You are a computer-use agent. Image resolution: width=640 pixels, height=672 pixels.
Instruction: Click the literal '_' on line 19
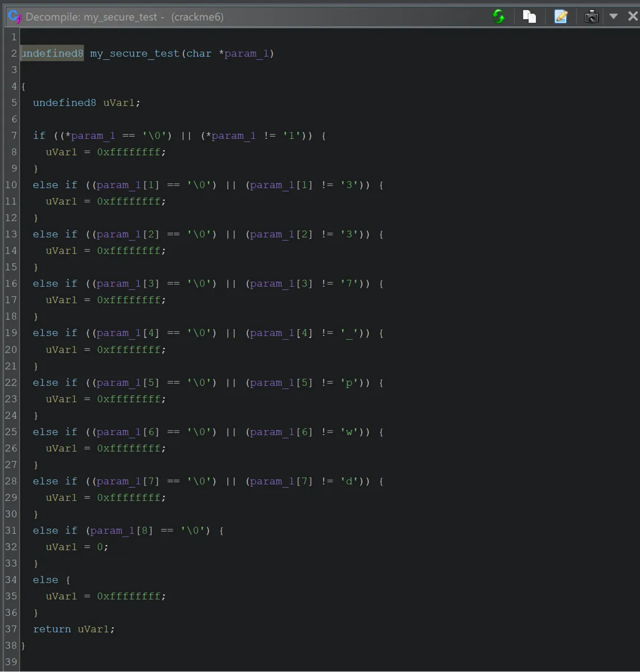point(349,333)
